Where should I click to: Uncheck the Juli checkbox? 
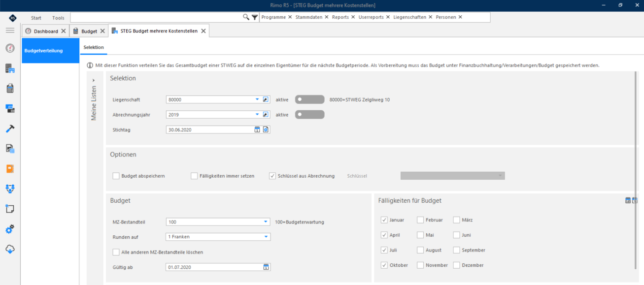(x=384, y=250)
